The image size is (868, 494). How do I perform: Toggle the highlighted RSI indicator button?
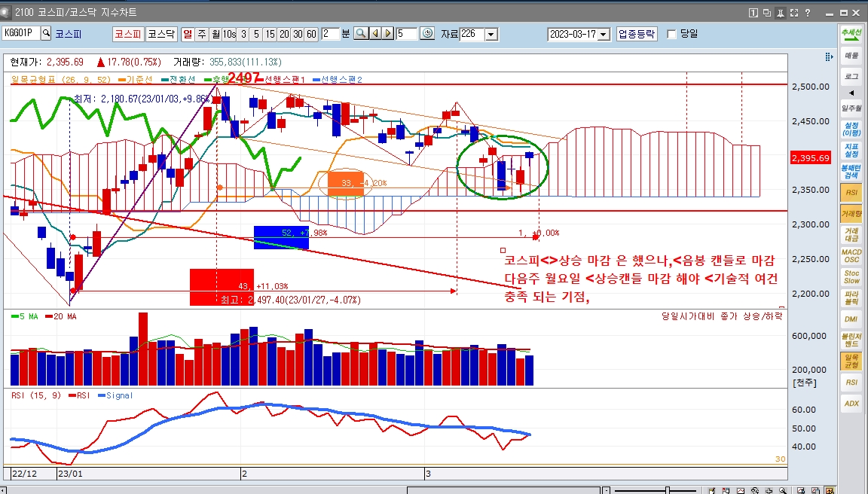(851, 193)
